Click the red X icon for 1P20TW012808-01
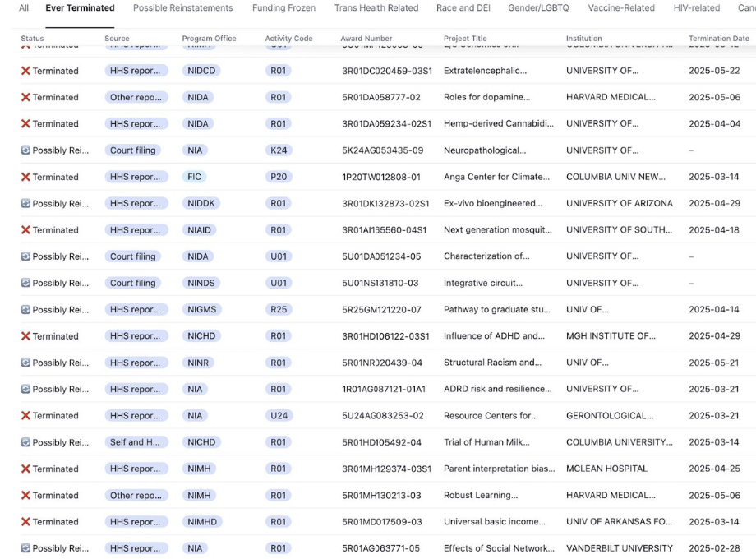This screenshot has height=559, width=756. (x=25, y=177)
